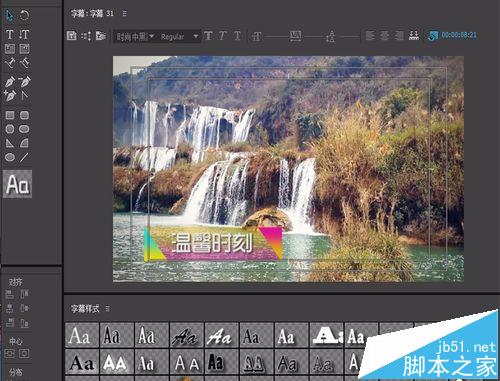500x381 pixels.
Task: Toggle Underline text formatting
Action: pos(237,36)
